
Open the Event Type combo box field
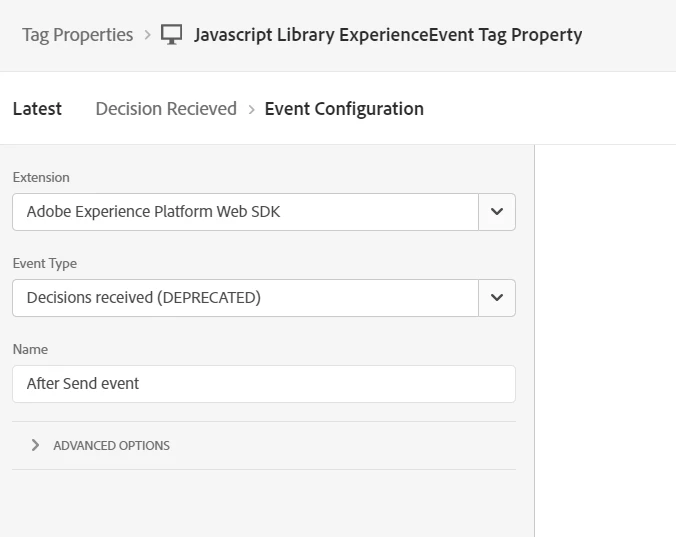246,298
